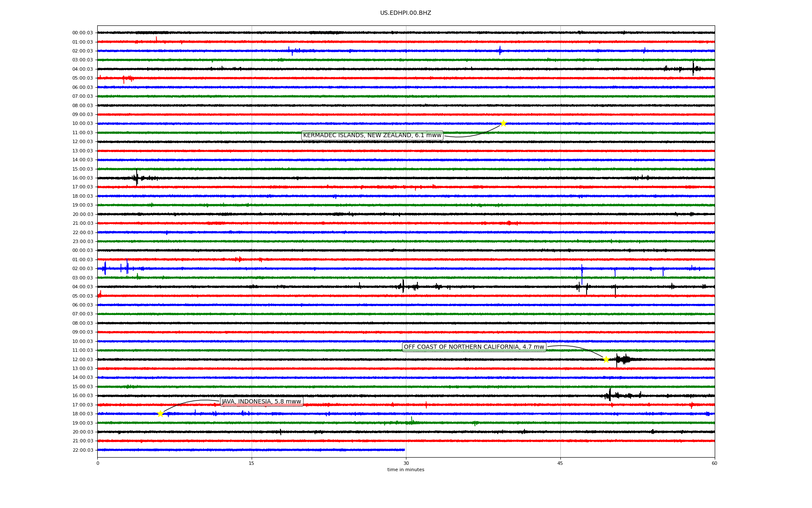Click the large black spike after the California star
Screen dimensions: 812x508
click(x=617, y=360)
